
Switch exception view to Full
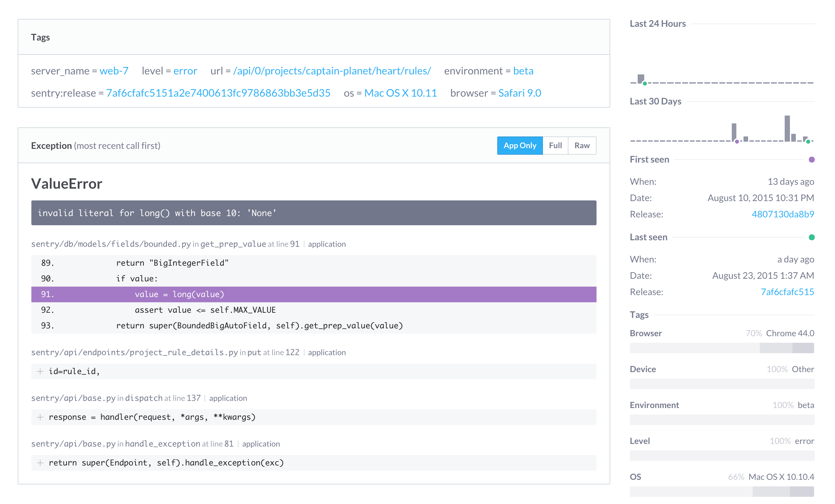click(555, 146)
